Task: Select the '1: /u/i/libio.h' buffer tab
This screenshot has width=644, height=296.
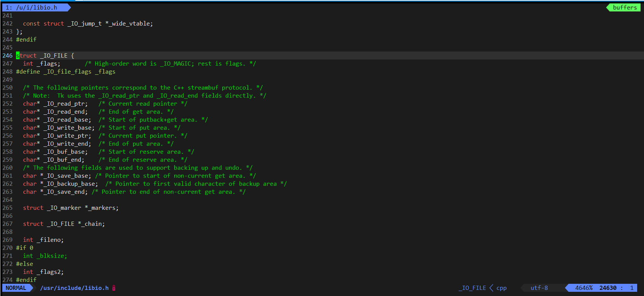Action: pos(36,7)
